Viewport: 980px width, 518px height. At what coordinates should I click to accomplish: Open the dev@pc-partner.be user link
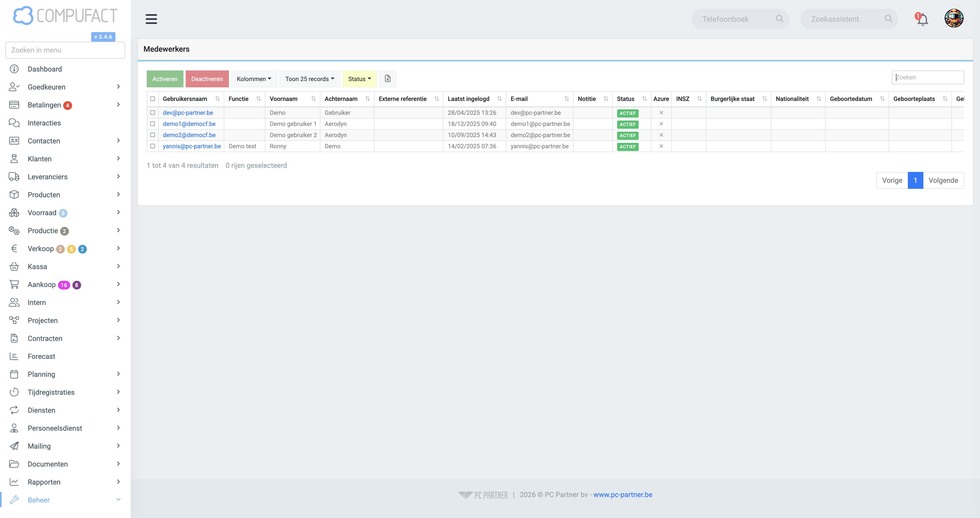click(188, 113)
